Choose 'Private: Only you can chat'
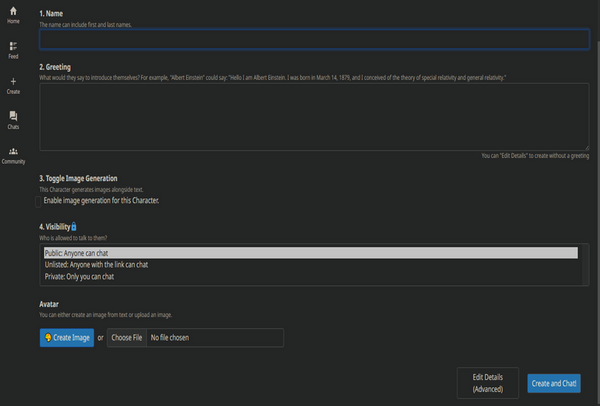The width and height of the screenshot is (600, 406). (x=310, y=277)
